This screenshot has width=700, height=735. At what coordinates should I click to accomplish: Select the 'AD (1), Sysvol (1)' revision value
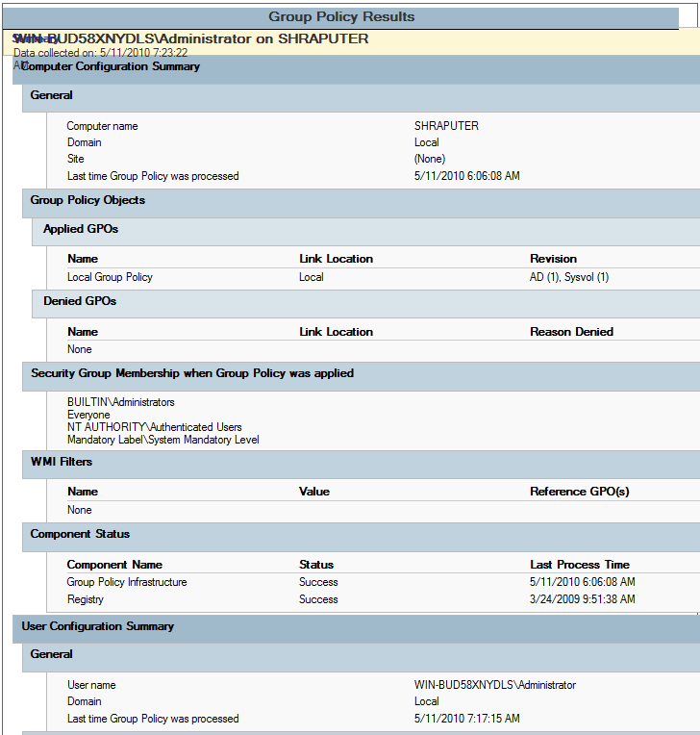(569, 277)
